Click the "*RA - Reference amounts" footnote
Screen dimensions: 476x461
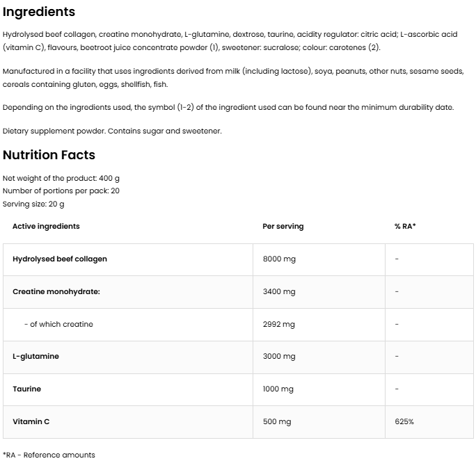(49, 455)
